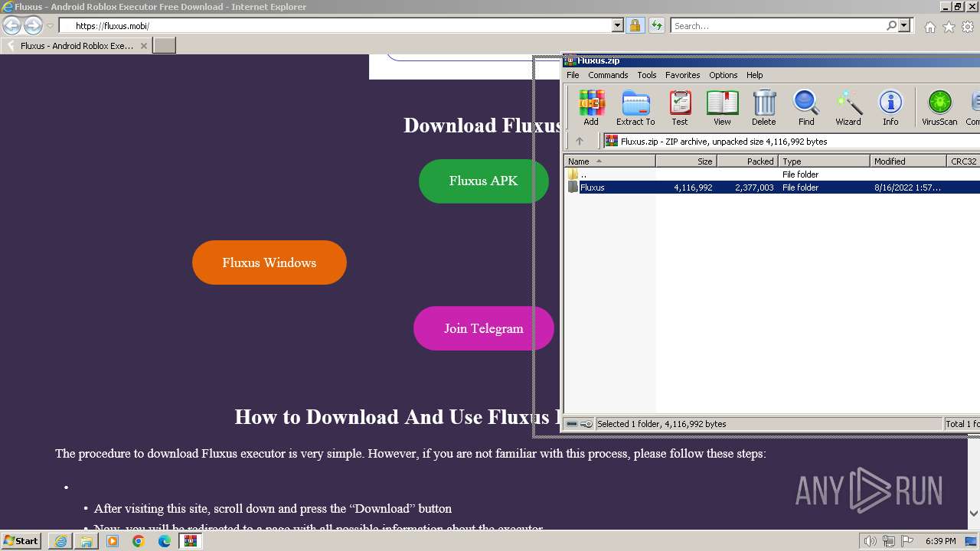Screen dimensions: 980x551
Task: Click the volume speaker tray icon
Action: point(870,541)
